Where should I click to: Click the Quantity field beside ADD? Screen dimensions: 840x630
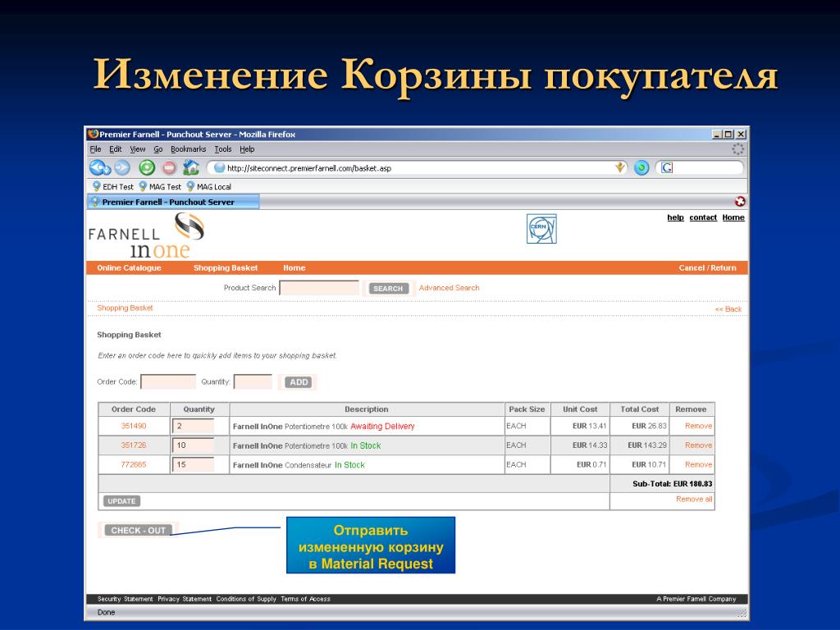[x=253, y=381]
